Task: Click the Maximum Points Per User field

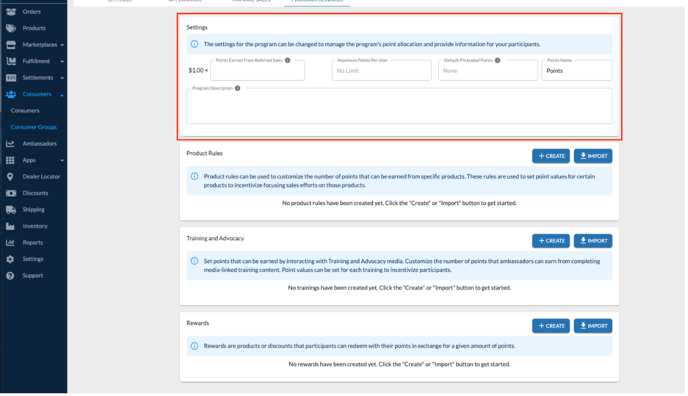Action: point(381,71)
